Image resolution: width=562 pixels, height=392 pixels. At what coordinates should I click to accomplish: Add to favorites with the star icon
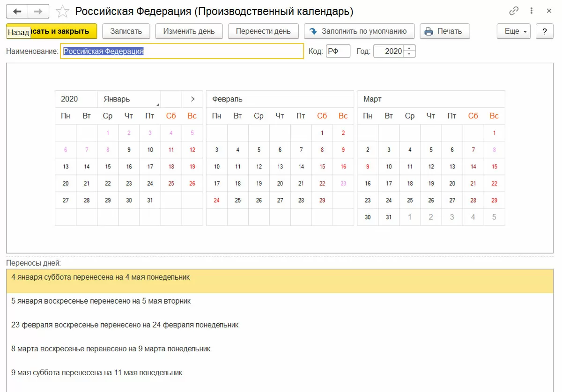pyautogui.click(x=62, y=11)
